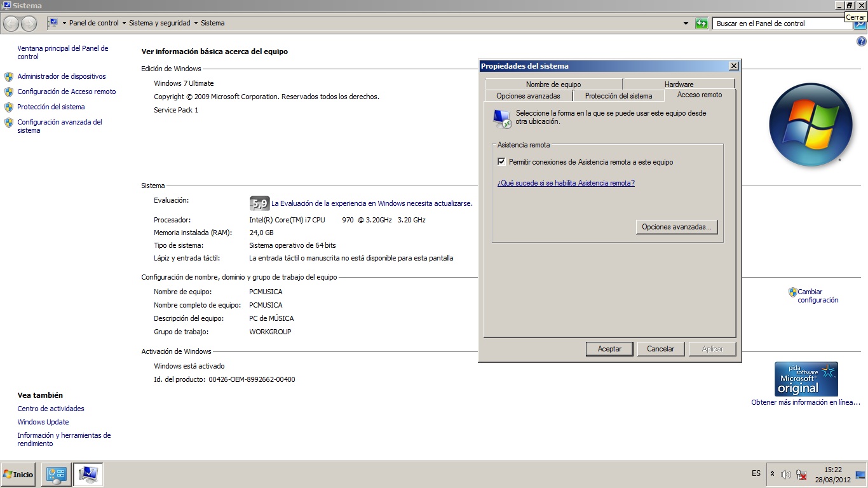
Task: Click the 5,9 experience score badge
Action: [260, 203]
